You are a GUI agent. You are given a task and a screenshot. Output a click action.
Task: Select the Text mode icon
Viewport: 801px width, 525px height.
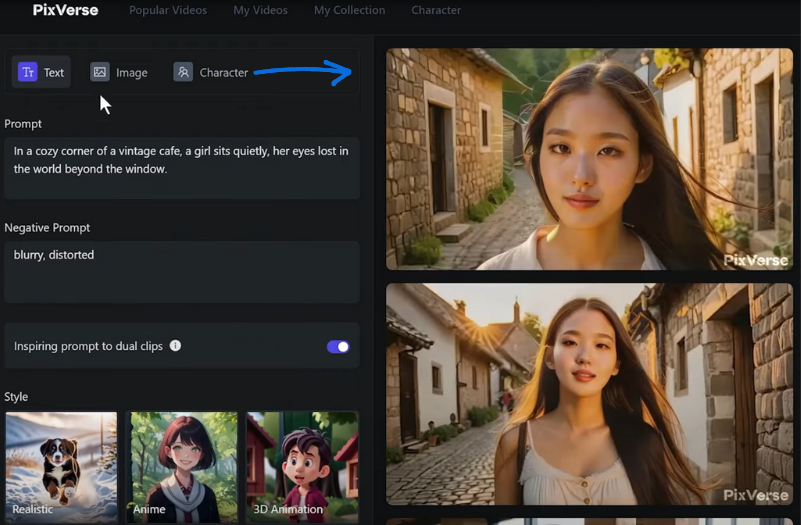(28, 72)
